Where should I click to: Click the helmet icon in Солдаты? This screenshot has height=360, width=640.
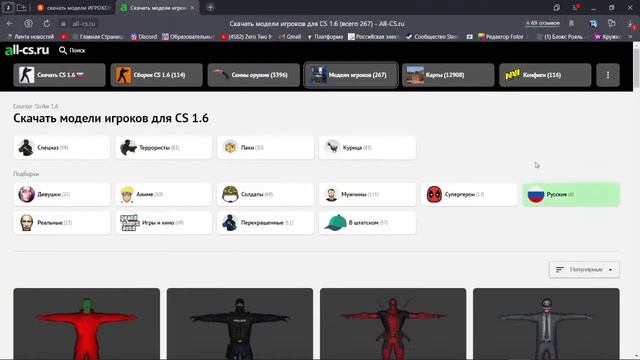coord(230,194)
